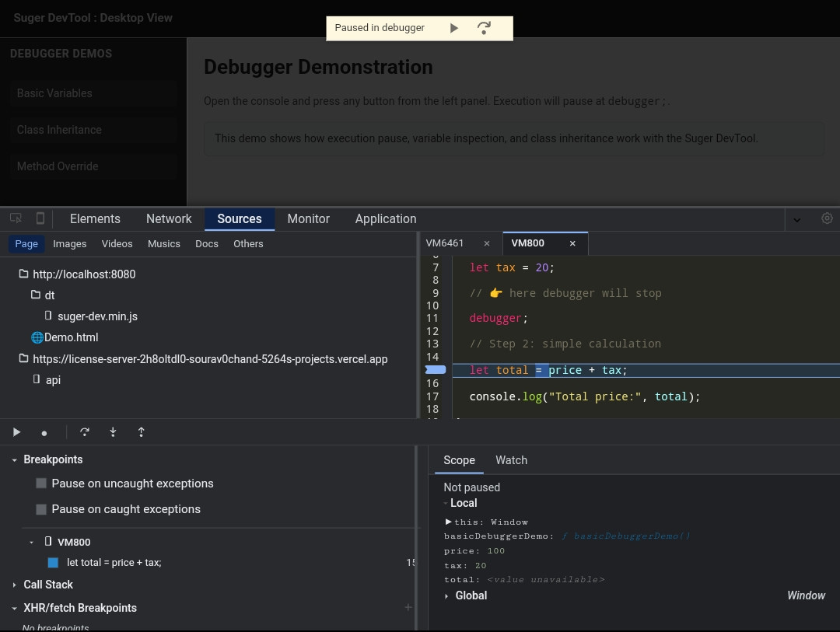Select the Page filter in Sources
This screenshot has width=840, height=632.
coord(26,243)
